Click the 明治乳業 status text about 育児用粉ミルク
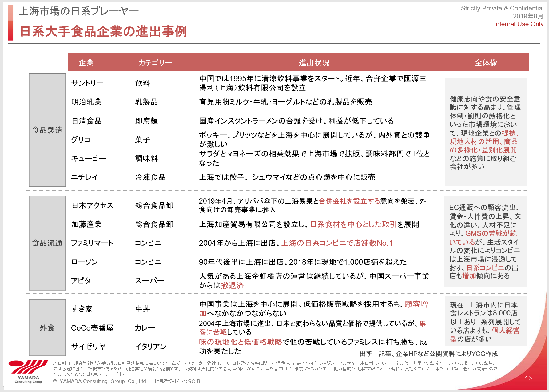Screen dimensions: 549x392 click(285, 102)
